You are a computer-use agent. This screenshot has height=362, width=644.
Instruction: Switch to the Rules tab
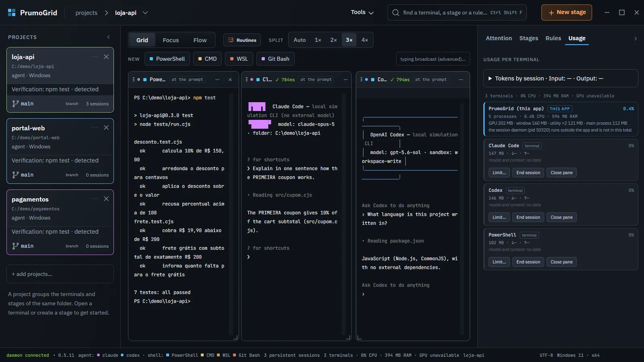pyautogui.click(x=553, y=38)
